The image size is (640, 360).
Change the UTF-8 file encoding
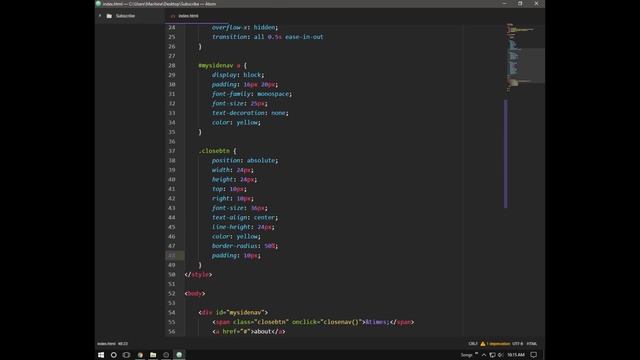point(517,344)
